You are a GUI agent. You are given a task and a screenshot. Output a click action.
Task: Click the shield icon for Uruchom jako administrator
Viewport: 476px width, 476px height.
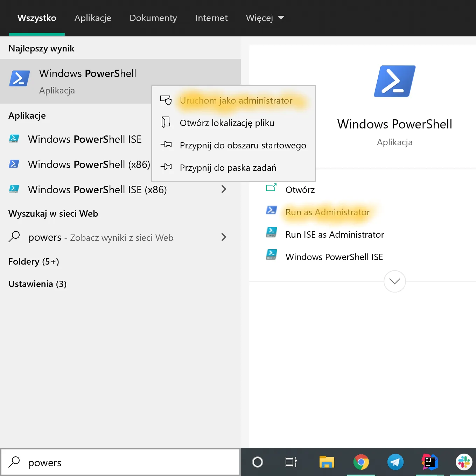pyautogui.click(x=166, y=100)
